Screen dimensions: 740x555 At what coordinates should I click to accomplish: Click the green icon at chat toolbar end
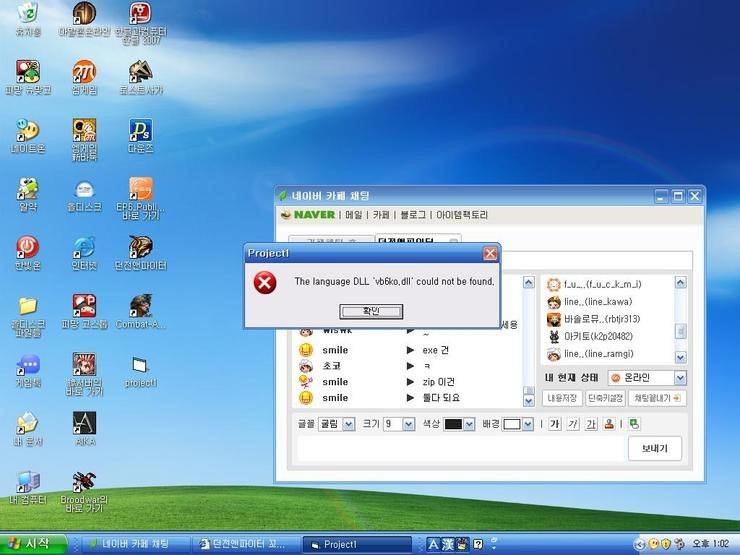(x=634, y=424)
